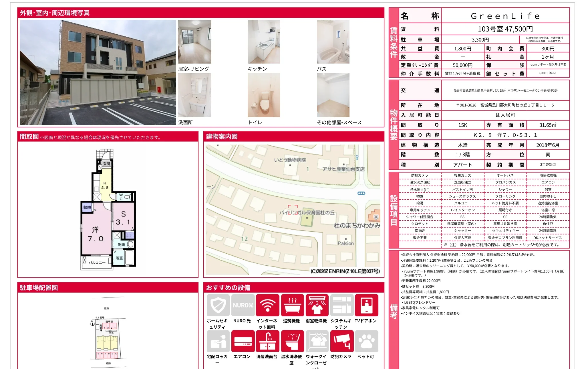The width and height of the screenshot is (588, 369).
Task: Click the 1SK floor plan drawing
Action: (x=108, y=209)
